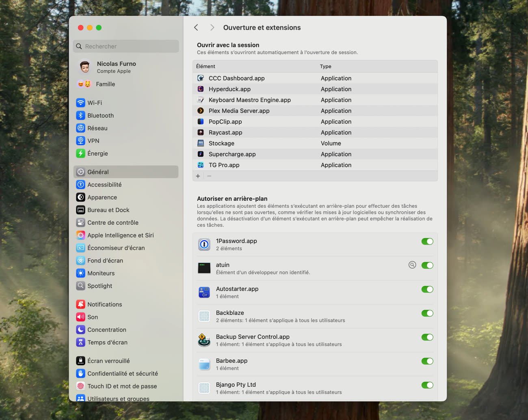The width and height of the screenshot is (528, 420).
Task: Click the 1Password app icon
Action: coord(204,244)
